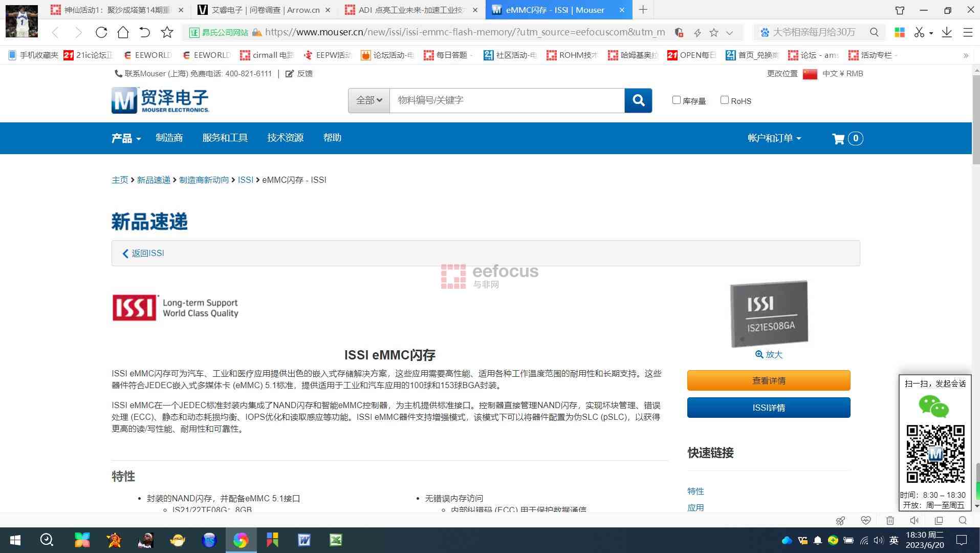Image resolution: width=980 pixels, height=553 pixels.
Task: Close the eMMC闪存 - ISSI tab
Action: [622, 10]
